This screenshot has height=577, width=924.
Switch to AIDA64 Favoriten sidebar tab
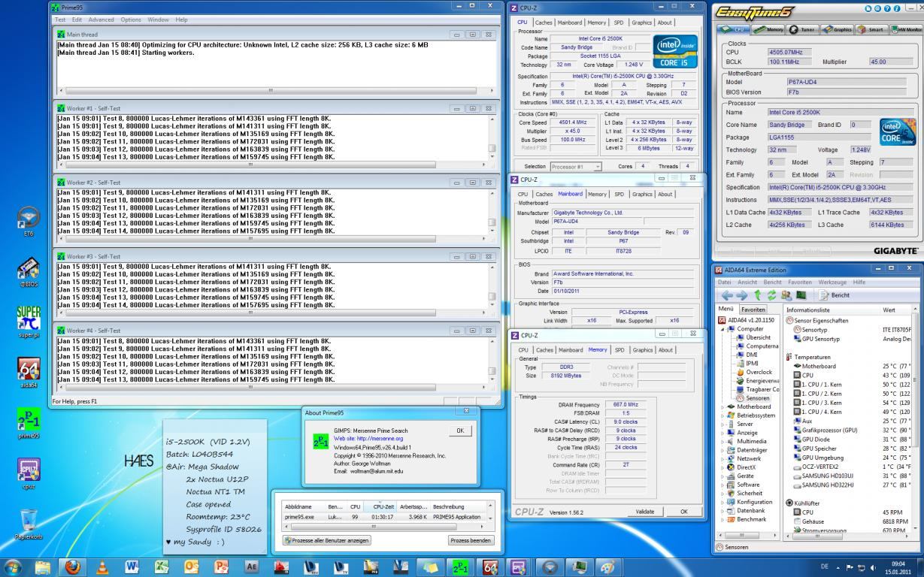pos(753,310)
